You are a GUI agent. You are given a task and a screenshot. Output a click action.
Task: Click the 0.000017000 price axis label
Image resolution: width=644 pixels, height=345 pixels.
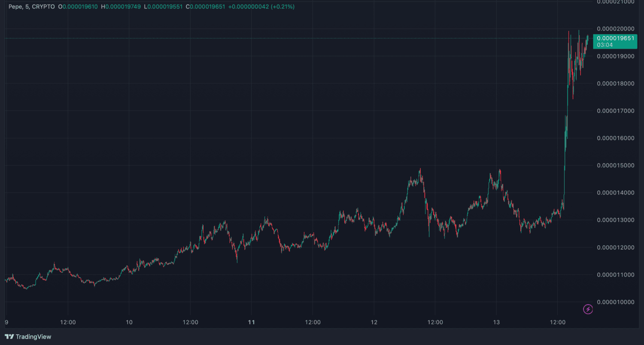coord(615,111)
